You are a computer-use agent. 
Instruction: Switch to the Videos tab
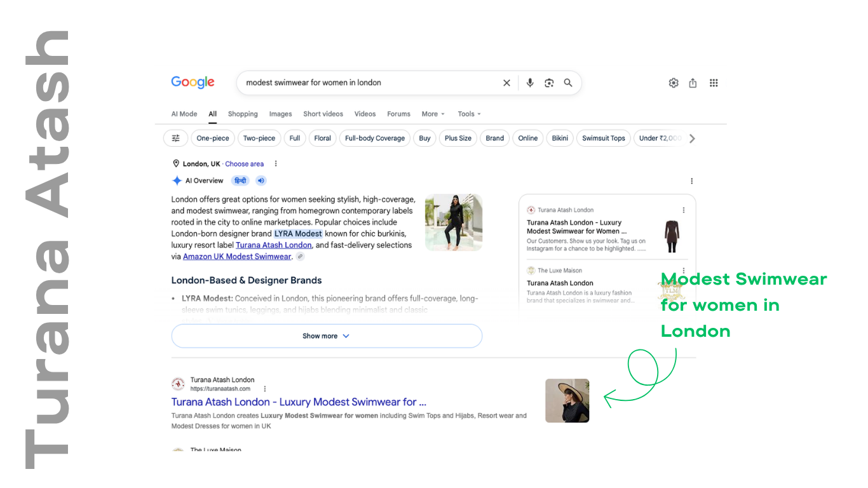pos(365,114)
